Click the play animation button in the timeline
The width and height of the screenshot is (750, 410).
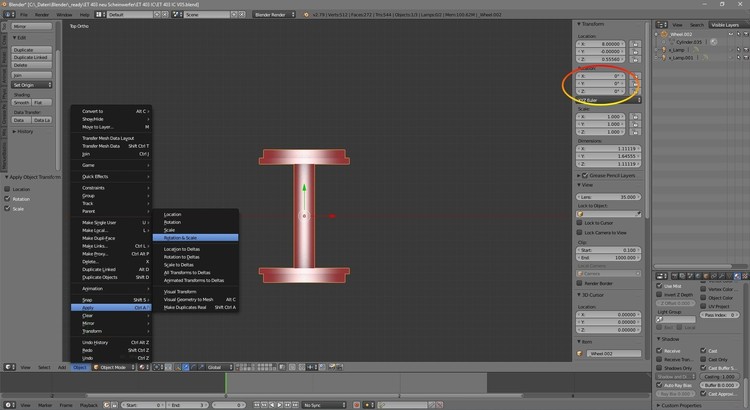point(280,405)
